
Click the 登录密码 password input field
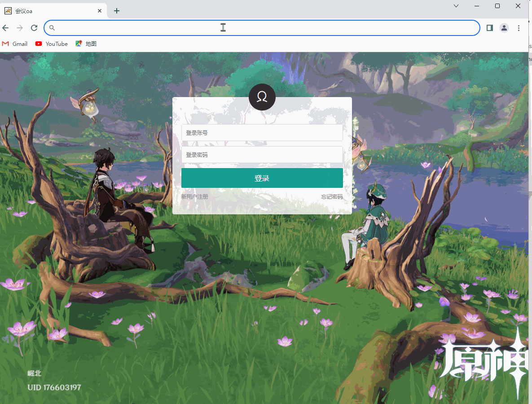pyautogui.click(x=262, y=155)
